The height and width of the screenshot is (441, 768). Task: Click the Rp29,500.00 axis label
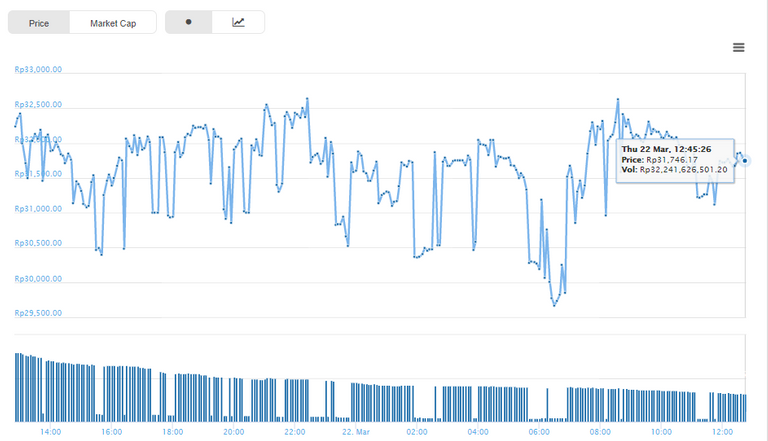[x=38, y=313]
